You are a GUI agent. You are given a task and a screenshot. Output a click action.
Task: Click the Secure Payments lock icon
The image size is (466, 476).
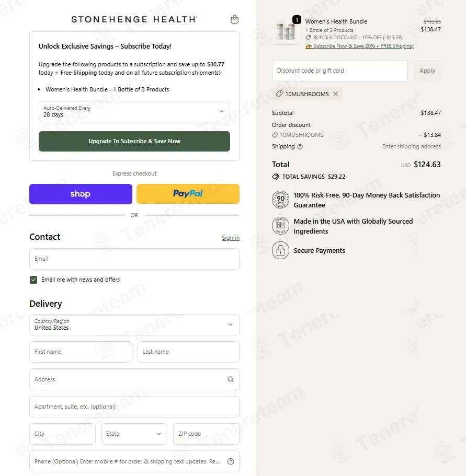tap(280, 250)
